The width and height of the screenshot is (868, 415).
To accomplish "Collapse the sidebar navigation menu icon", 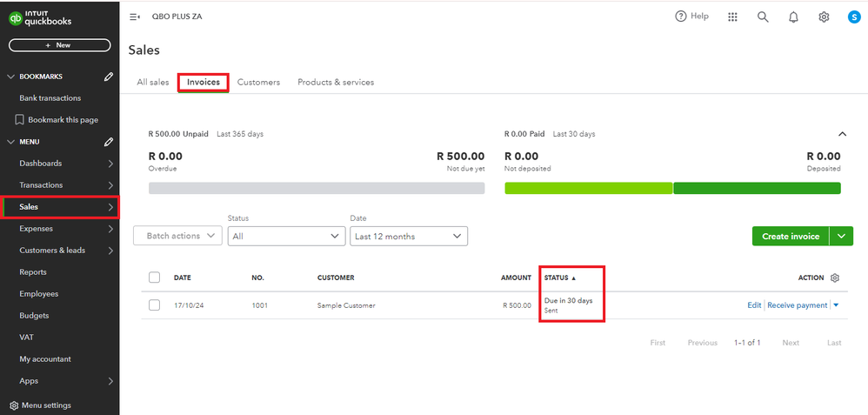I will [135, 17].
